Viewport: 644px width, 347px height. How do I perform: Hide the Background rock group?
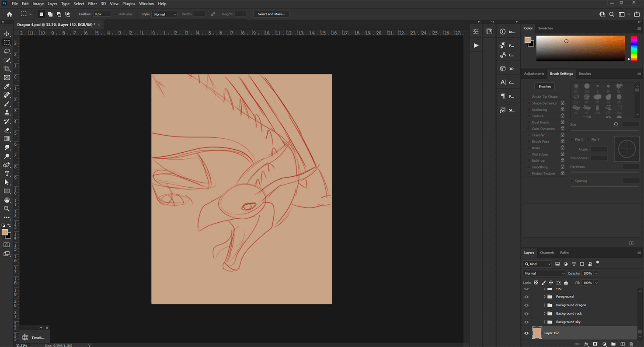pyautogui.click(x=526, y=313)
